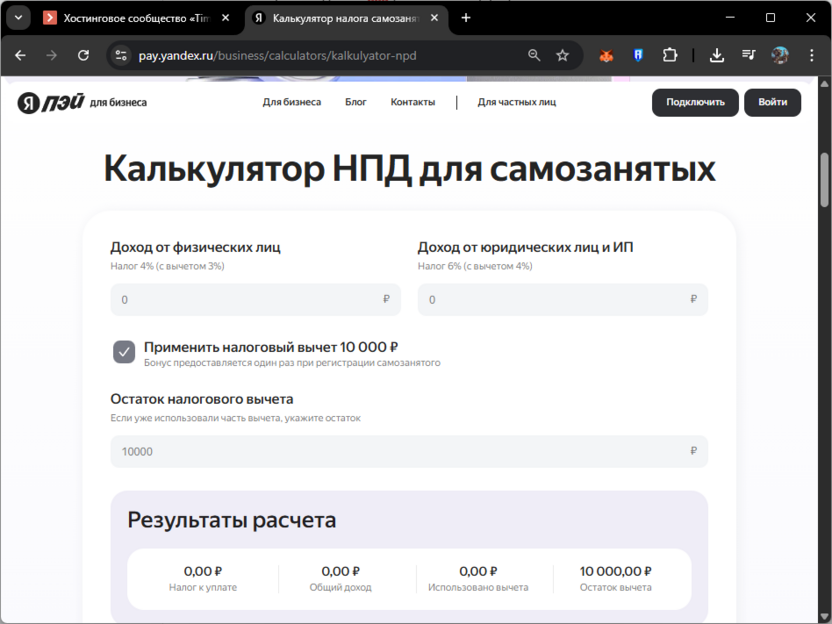The height and width of the screenshot is (624, 832).
Task: Click the browser profile avatar
Action: (x=780, y=55)
